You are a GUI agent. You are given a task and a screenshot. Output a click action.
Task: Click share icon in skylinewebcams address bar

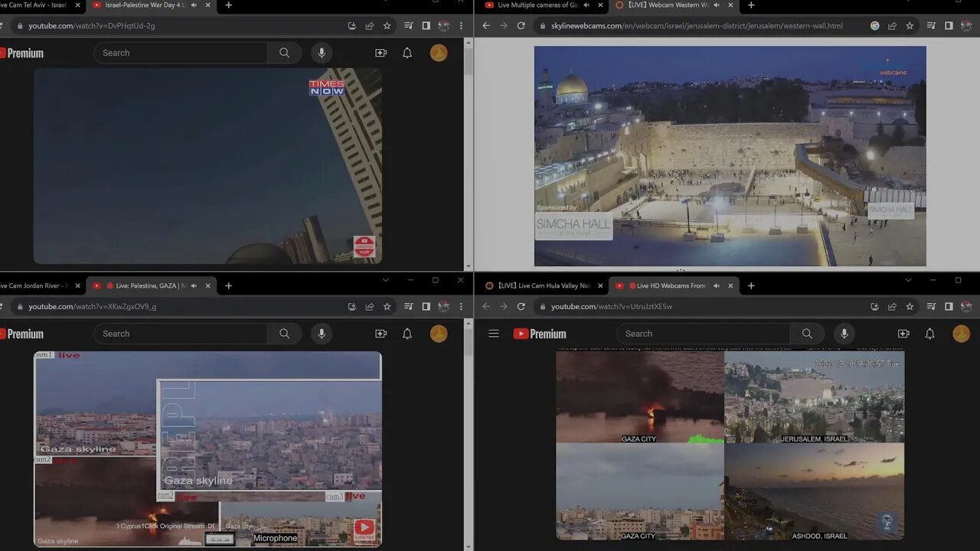pyautogui.click(x=892, y=25)
